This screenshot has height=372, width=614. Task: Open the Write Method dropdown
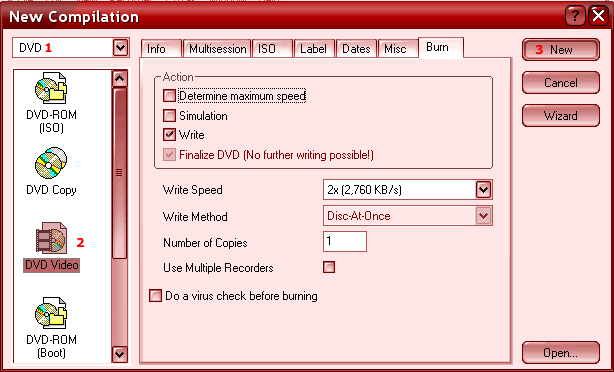[484, 216]
